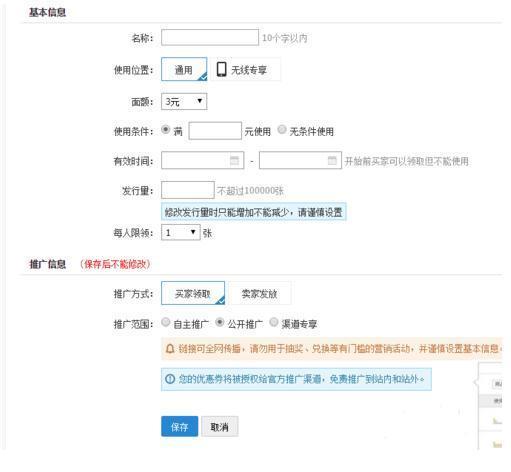Select the 自主推广 radio button
The image size is (511, 472).
pos(166,322)
